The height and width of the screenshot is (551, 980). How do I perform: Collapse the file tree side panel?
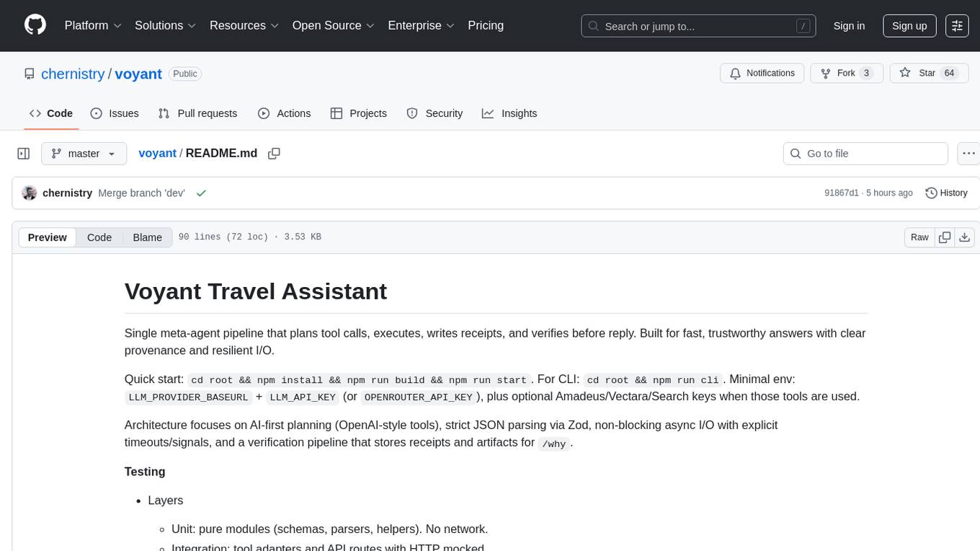coord(24,154)
